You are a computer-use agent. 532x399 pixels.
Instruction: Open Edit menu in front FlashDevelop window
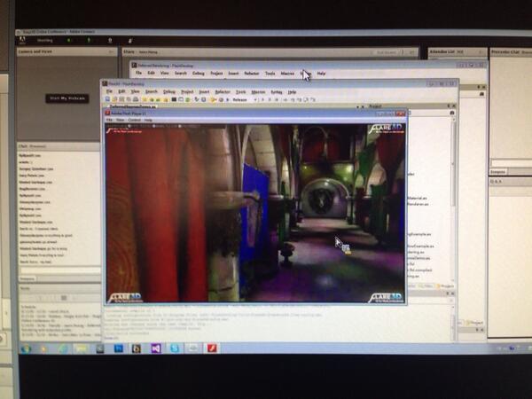[121, 91]
